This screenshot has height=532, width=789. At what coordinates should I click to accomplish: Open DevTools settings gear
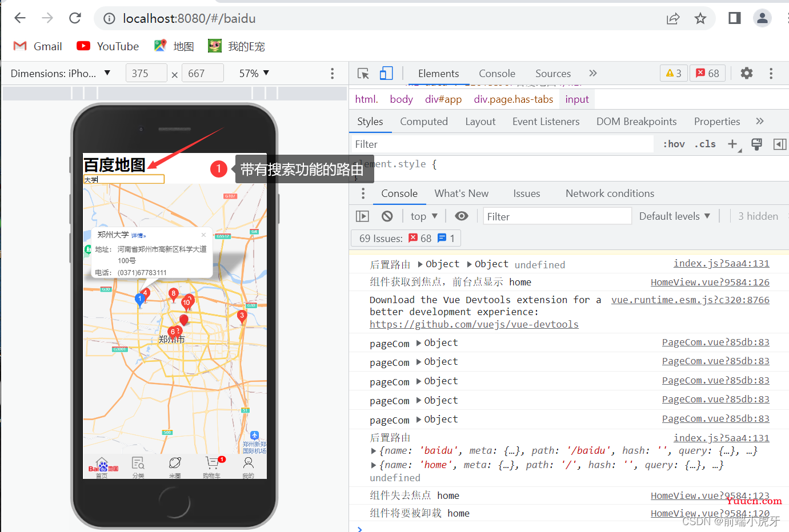point(747,73)
